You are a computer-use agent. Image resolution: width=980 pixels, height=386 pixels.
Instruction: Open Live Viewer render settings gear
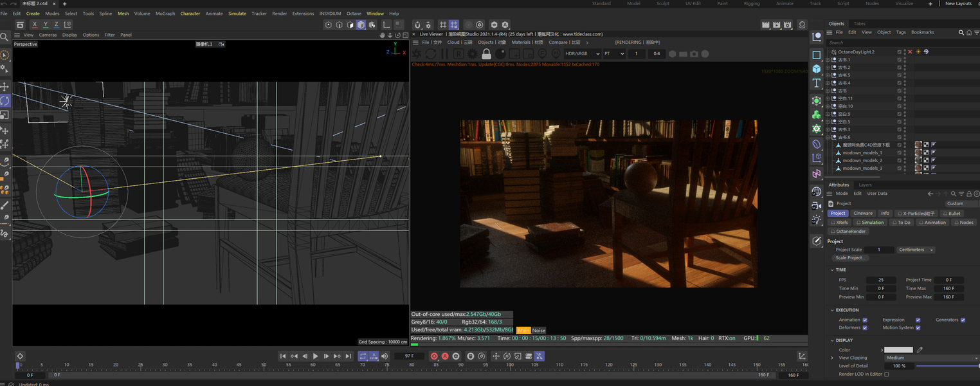coord(472,54)
